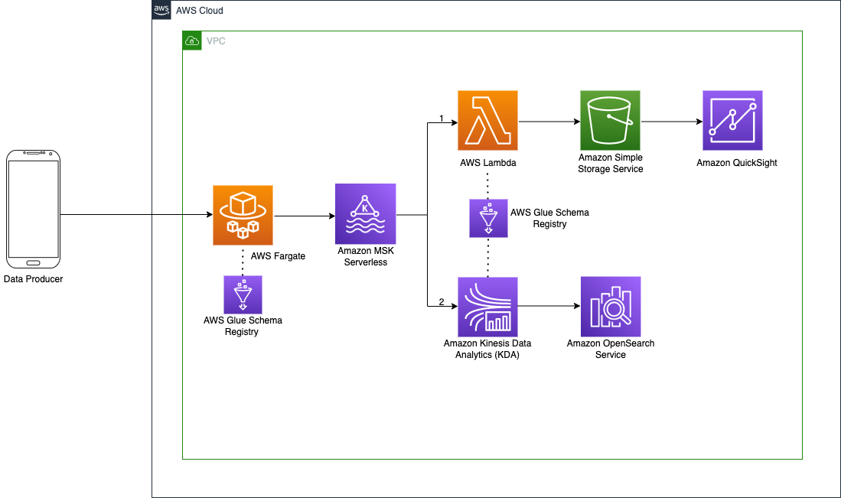841x504 pixels.
Task: Click the 'VPC' label text
Action: coord(216,41)
